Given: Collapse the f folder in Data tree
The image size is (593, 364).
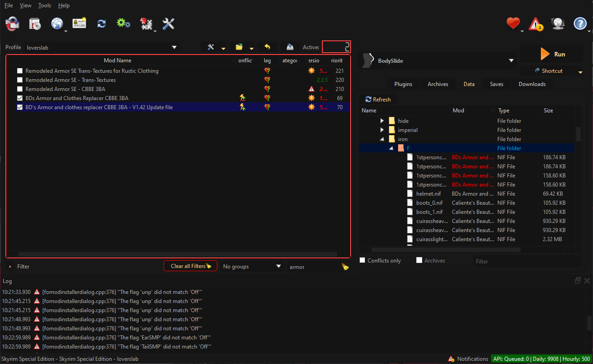Looking at the screenshot, I should [391, 148].
